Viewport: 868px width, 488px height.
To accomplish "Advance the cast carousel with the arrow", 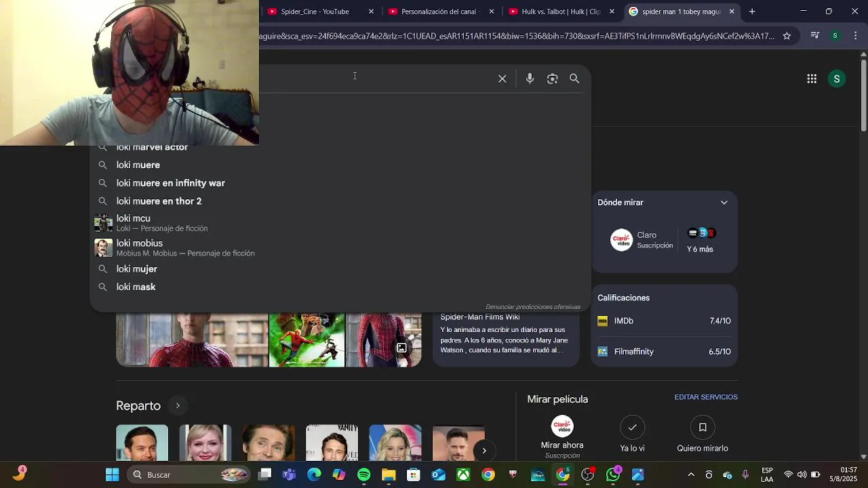I will click(x=484, y=451).
